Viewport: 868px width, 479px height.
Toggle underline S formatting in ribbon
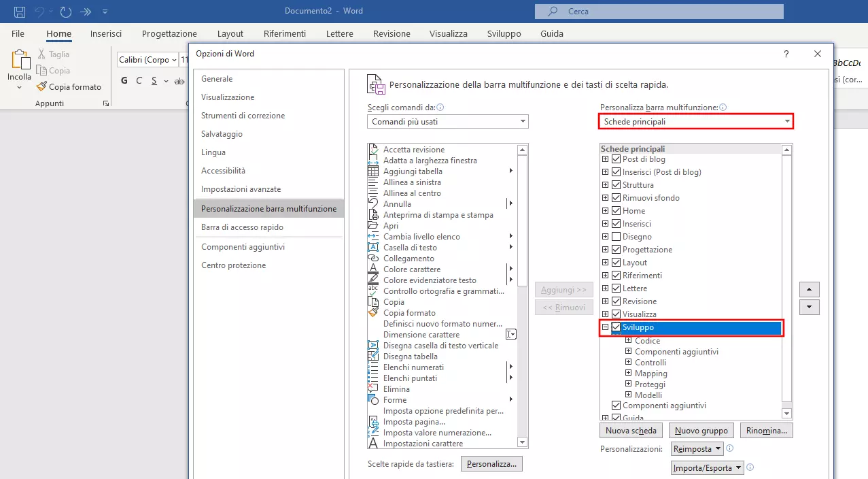pos(154,80)
